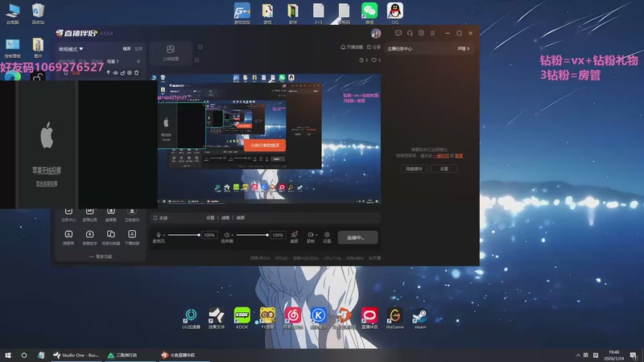The image size is (644, 362).
Task: Toggle source visibility eye icon
Action: (115, 72)
